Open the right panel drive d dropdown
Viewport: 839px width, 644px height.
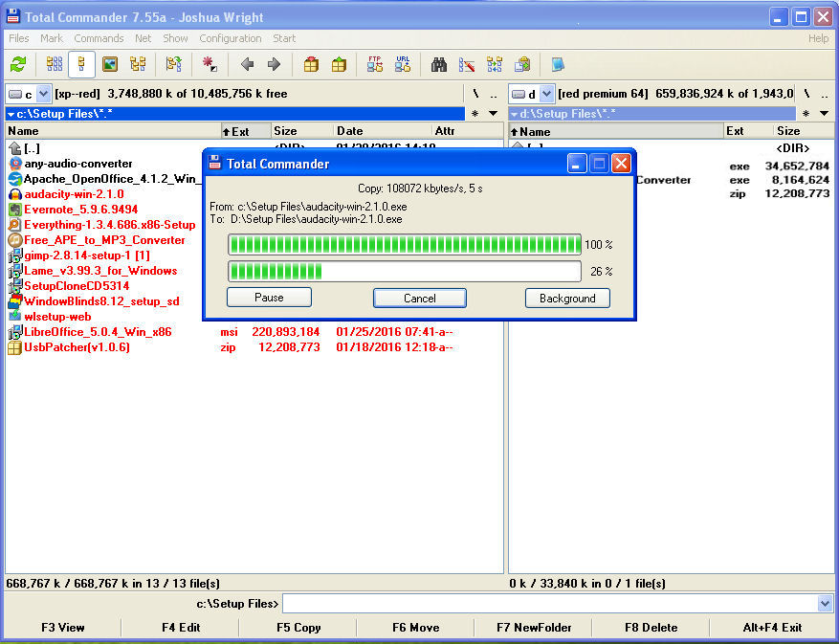point(546,94)
